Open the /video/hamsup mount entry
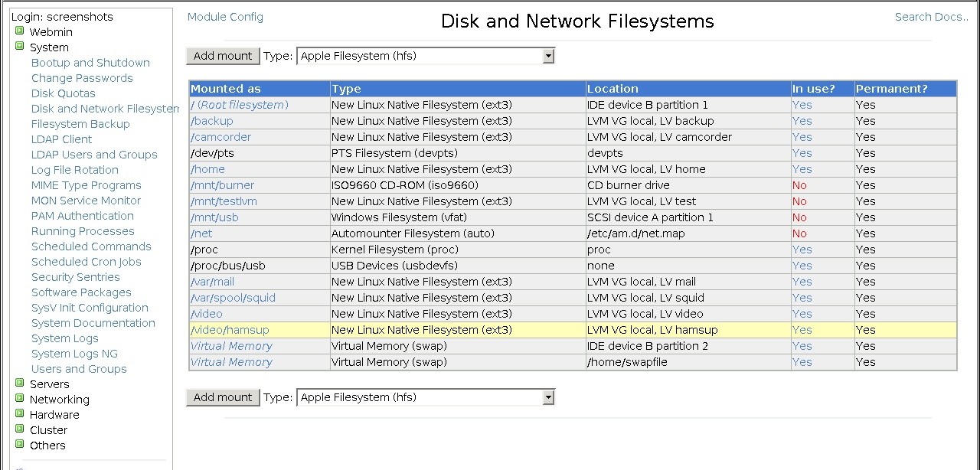 pyautogui.click(x=230, y=330)
